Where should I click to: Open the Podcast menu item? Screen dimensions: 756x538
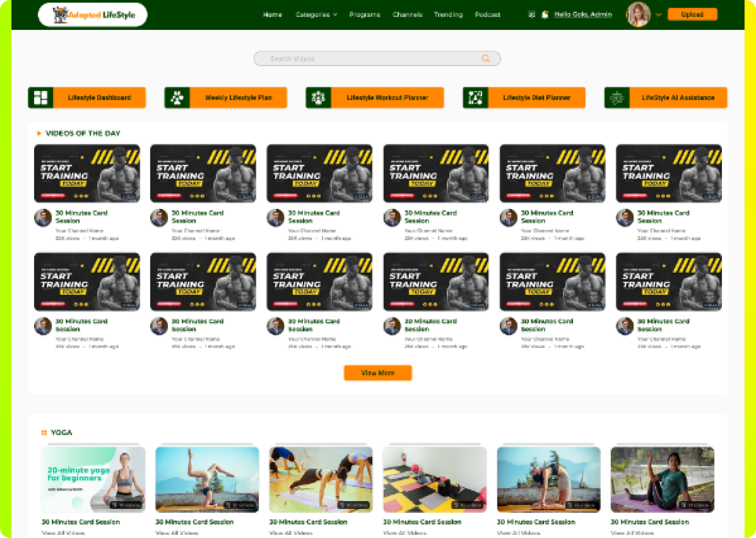click(487, 15)
